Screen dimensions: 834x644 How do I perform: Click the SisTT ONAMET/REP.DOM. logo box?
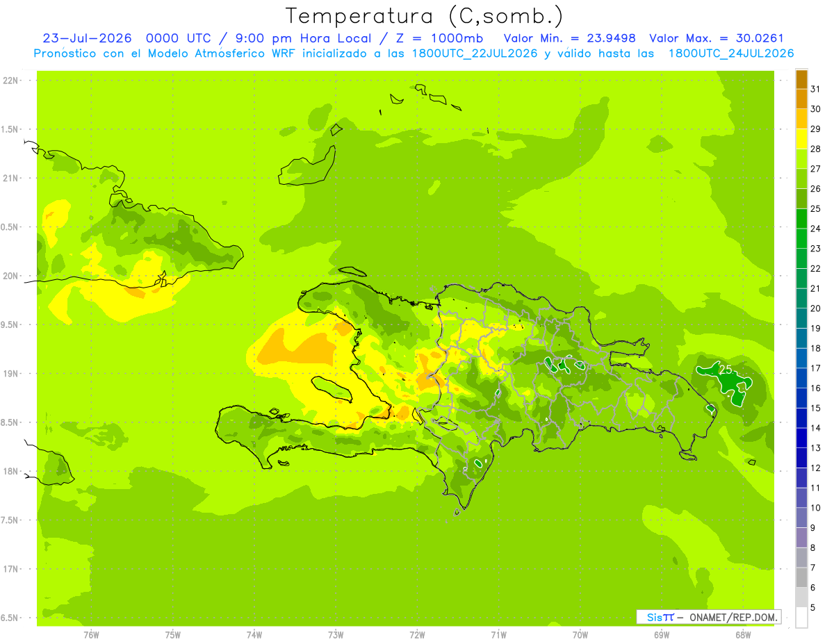point(708,617)
